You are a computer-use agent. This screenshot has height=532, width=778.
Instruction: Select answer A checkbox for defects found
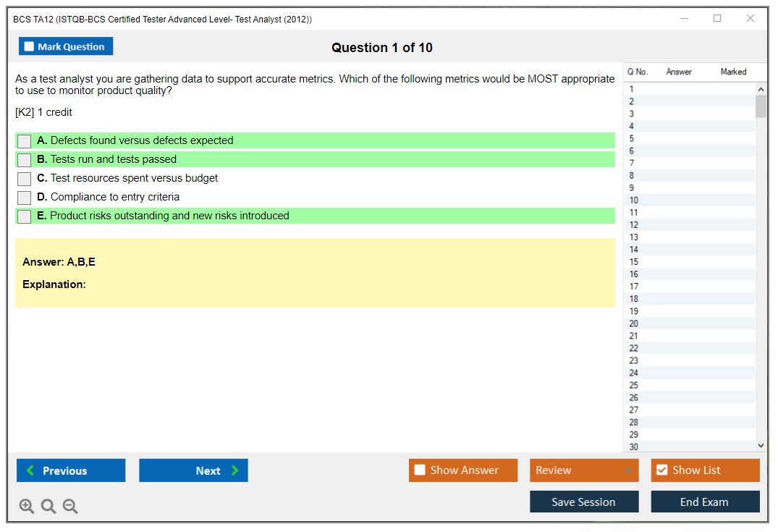coord(24,141)
